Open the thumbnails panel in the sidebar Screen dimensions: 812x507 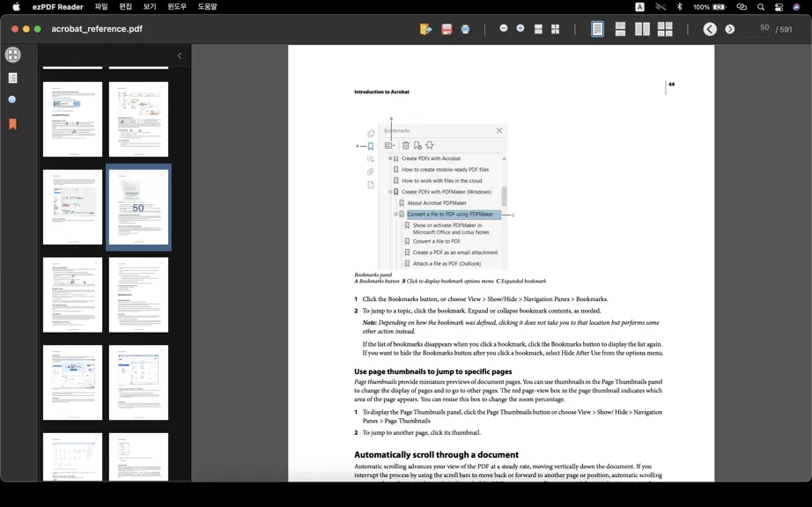pyautogui.click(x=13, y=55)
